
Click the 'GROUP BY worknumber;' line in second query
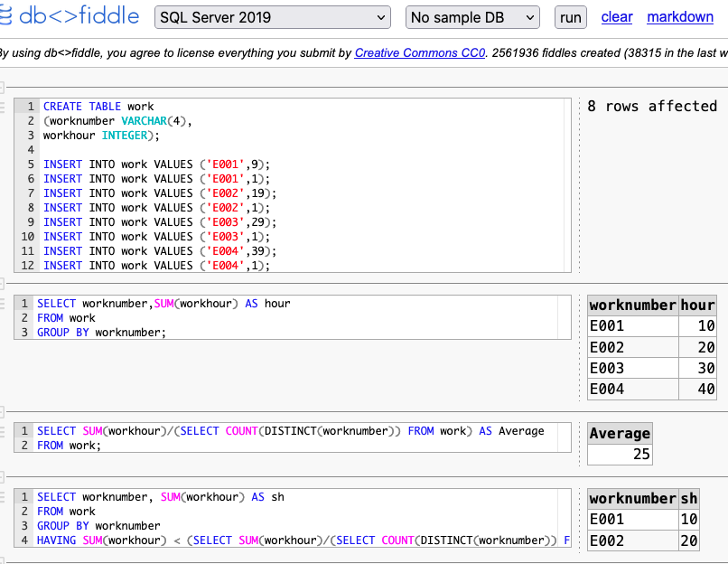(101, 333)
